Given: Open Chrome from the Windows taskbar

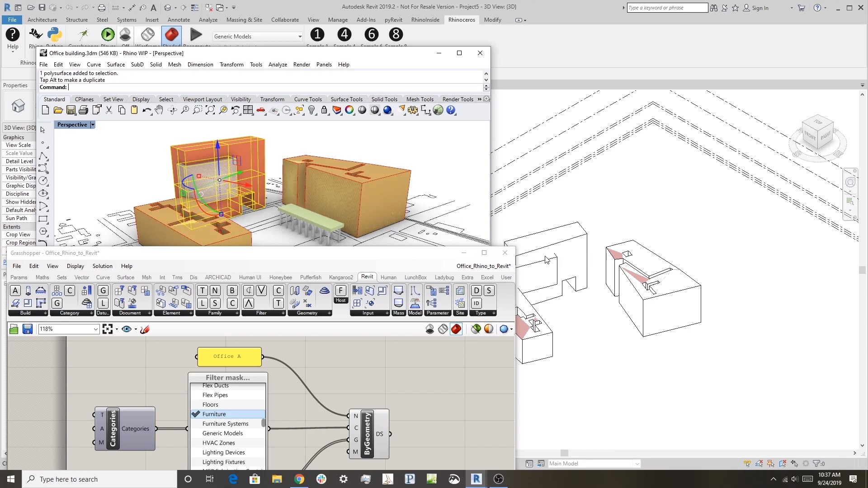Looking at the screenshot, I should coord(299,479).
